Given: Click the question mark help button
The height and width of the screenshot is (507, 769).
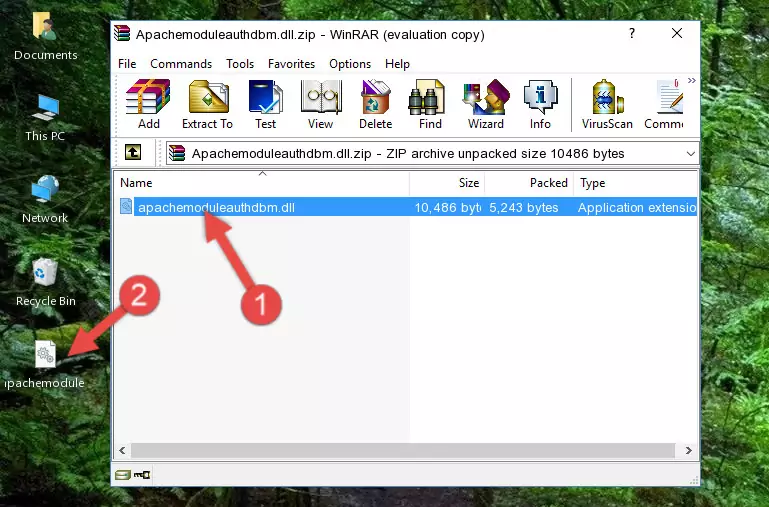Looking at the screenshot, I should click(x=632, y=33).
